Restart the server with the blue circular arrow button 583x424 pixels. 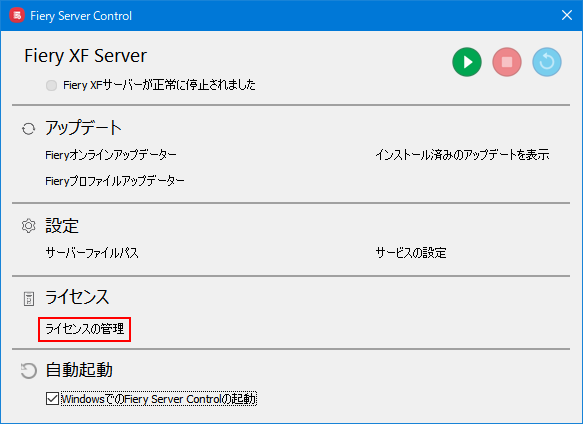pos(547,62)
